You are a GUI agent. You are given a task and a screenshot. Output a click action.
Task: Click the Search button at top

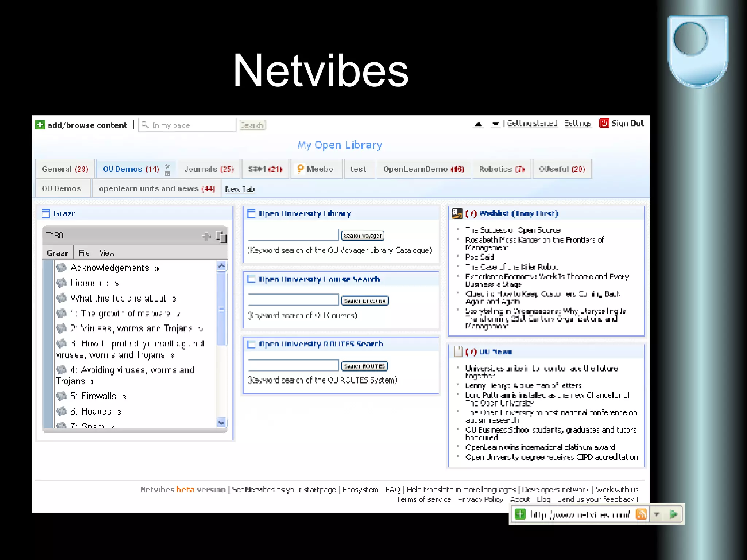(x=252, y=125)
